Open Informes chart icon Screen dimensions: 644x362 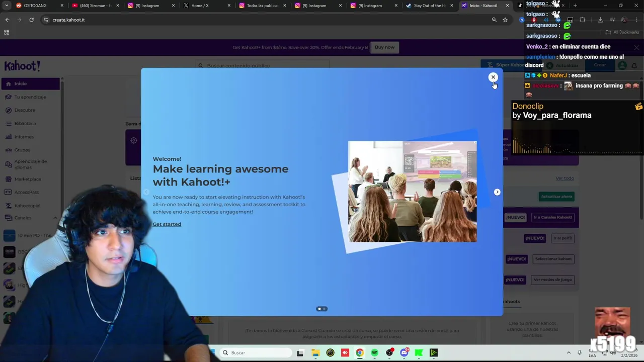(x=8, y=137)
